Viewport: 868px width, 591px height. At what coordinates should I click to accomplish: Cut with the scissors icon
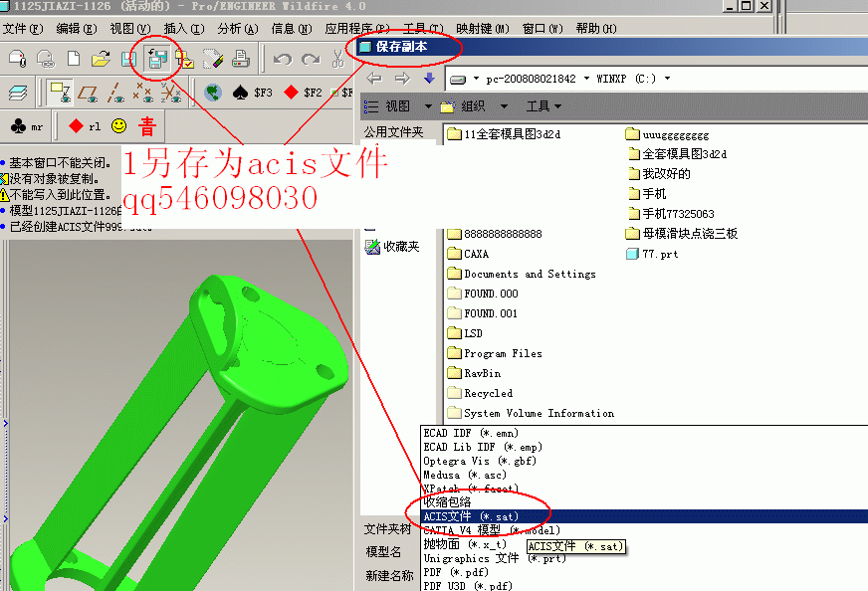[337, 59]
